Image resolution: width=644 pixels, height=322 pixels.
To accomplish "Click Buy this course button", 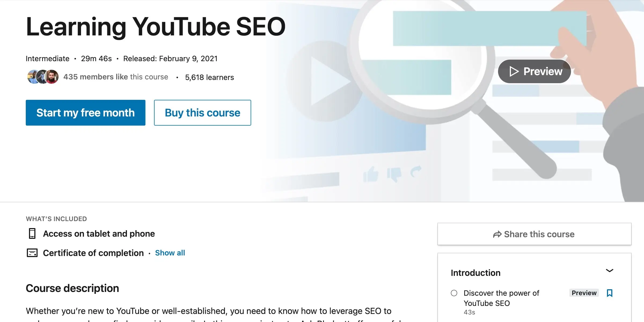I will (x=202, y=113).
